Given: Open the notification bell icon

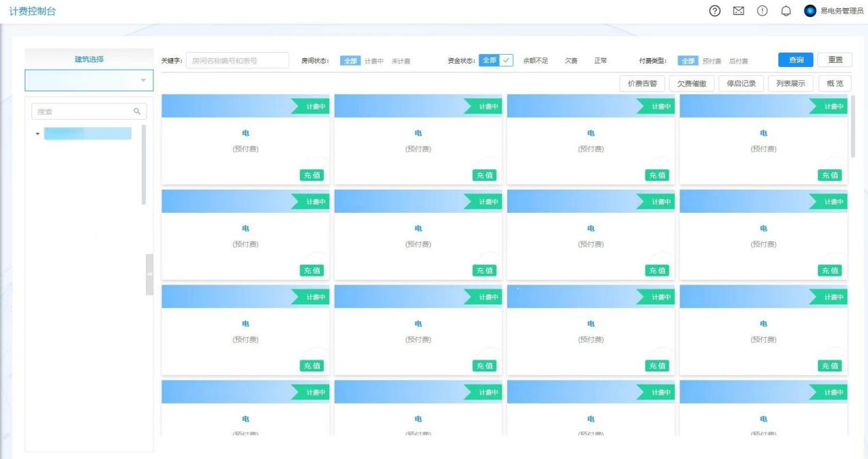Looking at the screenshot, I should pyautogui.click(x=799, y=11).
